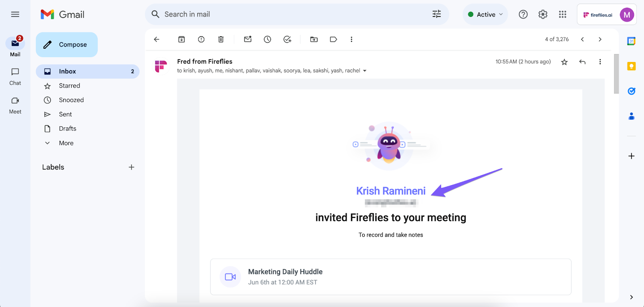644x307 pixels.
Task: Click the Search in mail field
Action: click(x=297, y=14)
